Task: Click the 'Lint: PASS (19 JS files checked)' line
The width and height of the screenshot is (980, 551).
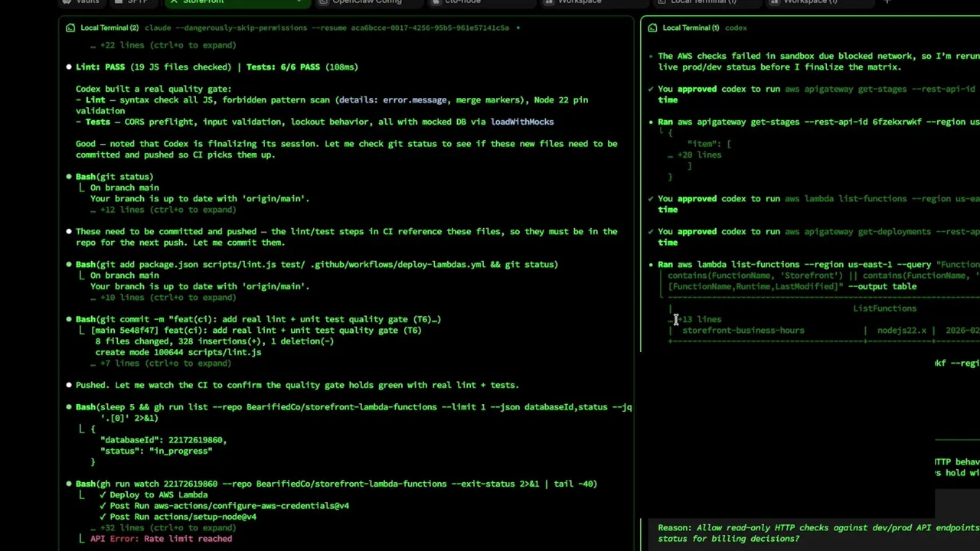Action: click(x=153, y=67)
